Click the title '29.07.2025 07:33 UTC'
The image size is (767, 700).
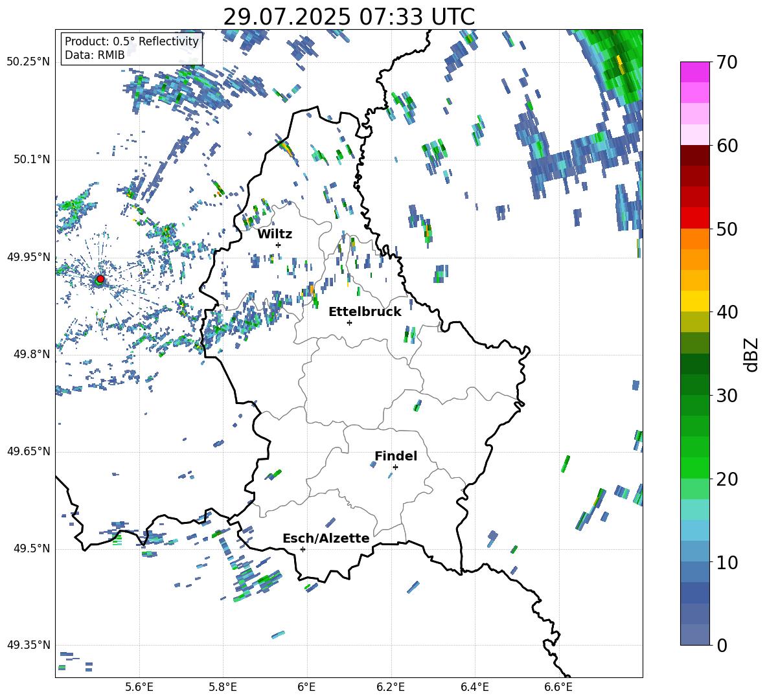click(x=349, y=17)
